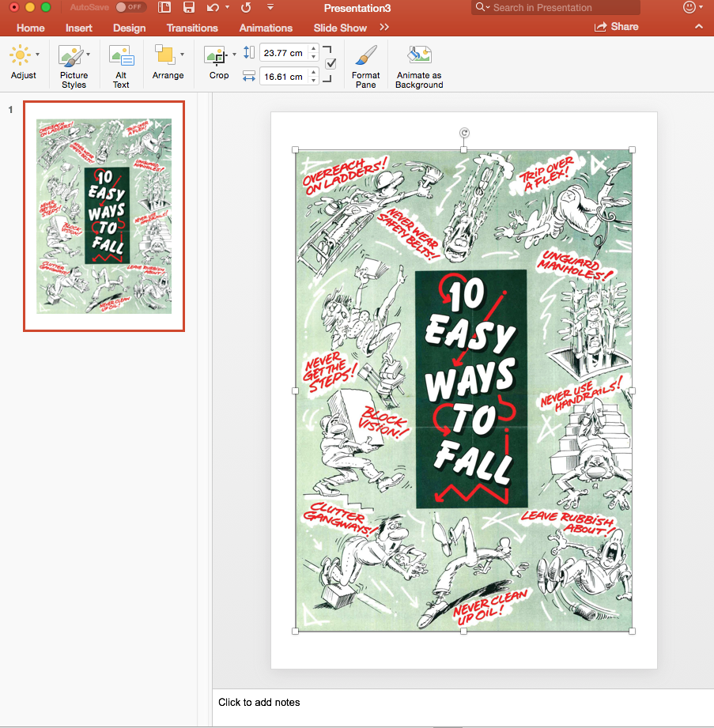Click the shape width icon

(x=249, y=76)
